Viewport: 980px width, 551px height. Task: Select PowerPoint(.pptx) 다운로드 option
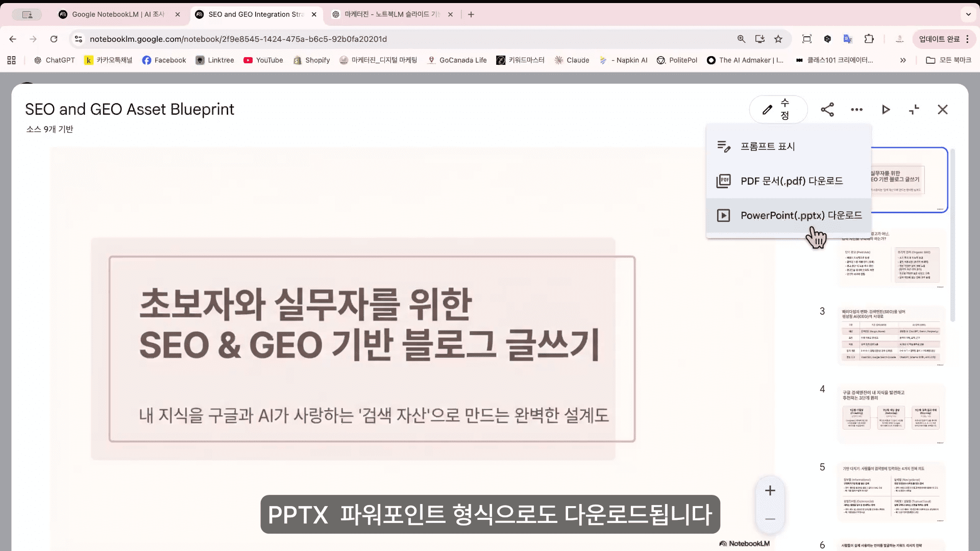tap(800, 215)
